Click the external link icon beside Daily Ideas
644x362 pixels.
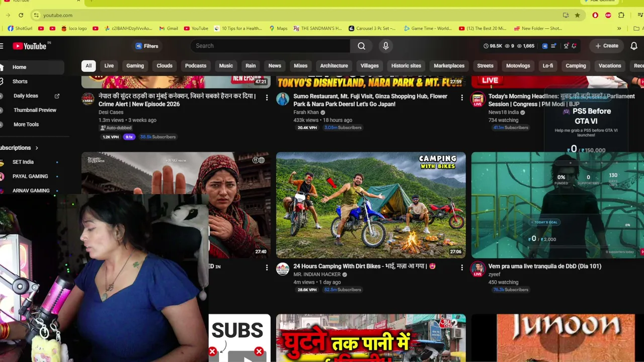point(57,96)
